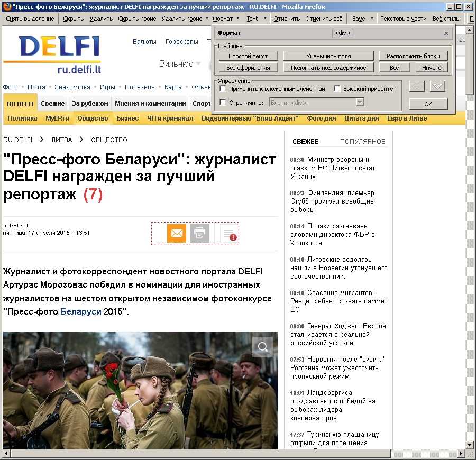Open the 'Блоки: <div>' combo box
476x460 pixels.
317,103
